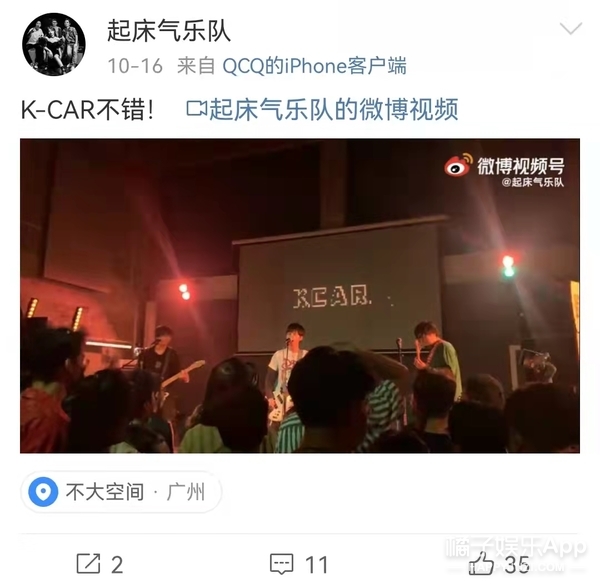Click the comment count 11
Viewport: 600px width, 588px height.
point(316,565)
